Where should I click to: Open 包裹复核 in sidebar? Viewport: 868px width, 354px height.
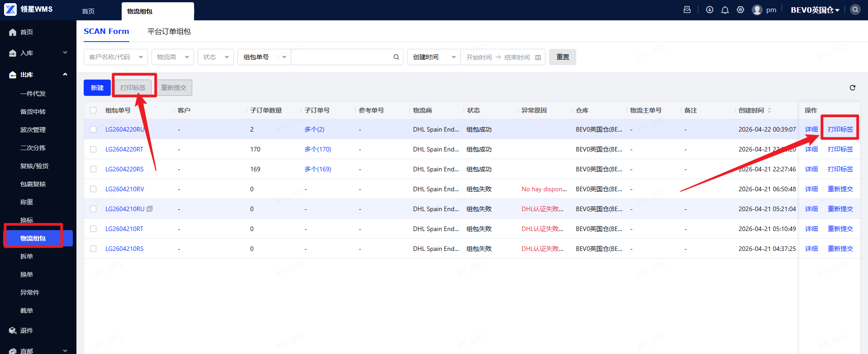[x=33, y=184]
